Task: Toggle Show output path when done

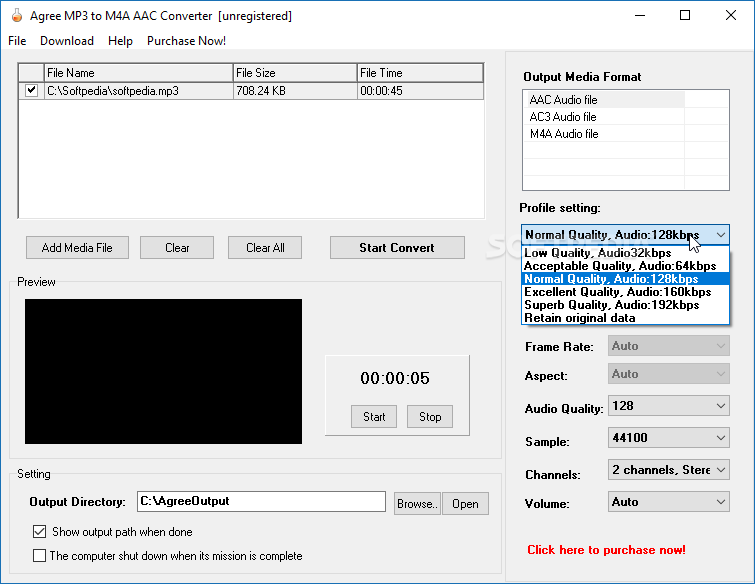Action: pyautogui.click(x=39, y=532)
